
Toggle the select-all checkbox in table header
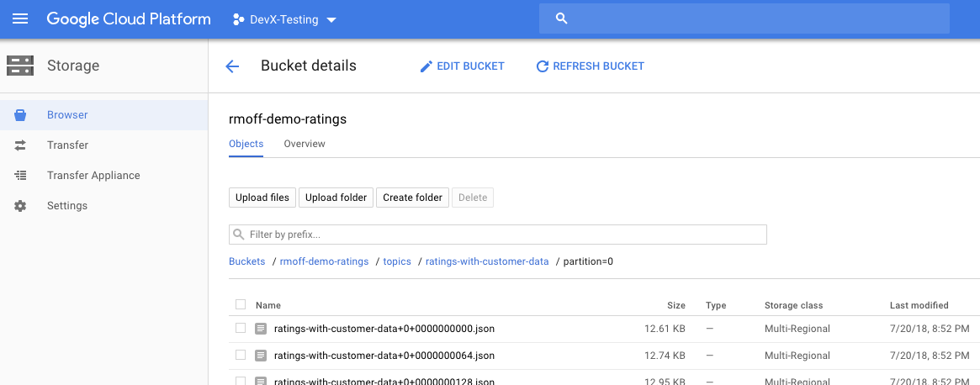[x=241, y=304]
